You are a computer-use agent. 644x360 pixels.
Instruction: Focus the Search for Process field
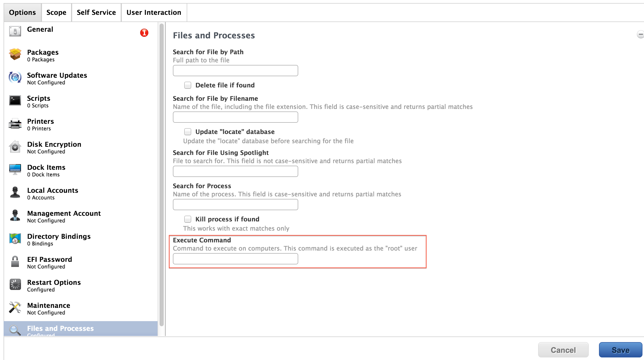[x=235, y=205]
